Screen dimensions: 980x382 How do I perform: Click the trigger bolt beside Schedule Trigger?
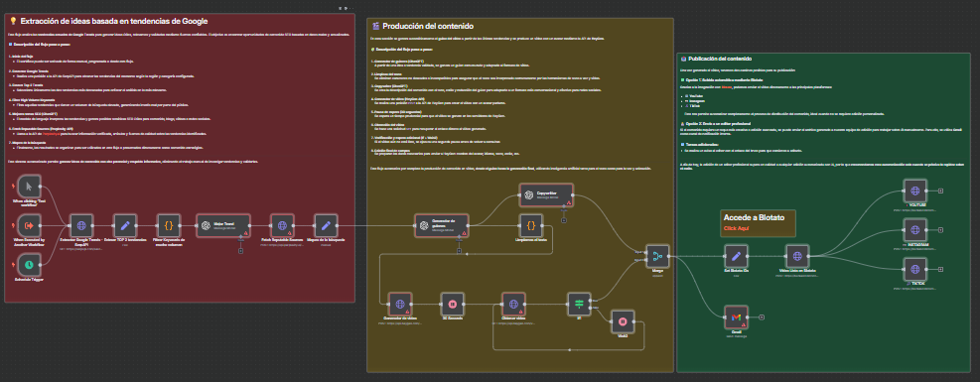(x=14, y=265)
